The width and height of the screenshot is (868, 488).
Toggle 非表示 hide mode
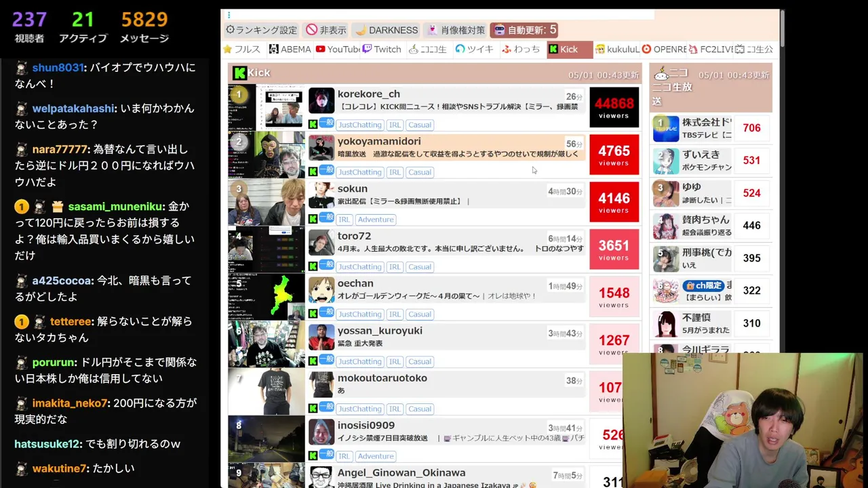tap(326, 30)
